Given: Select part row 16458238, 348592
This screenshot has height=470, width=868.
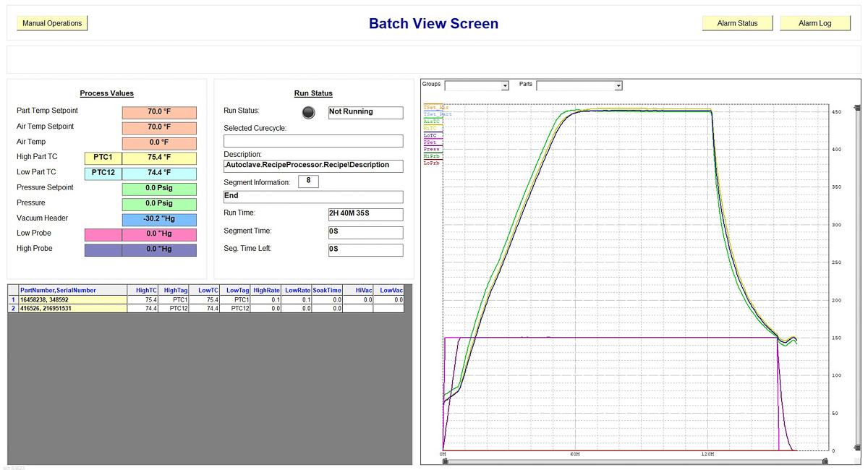Looking at the screenshot, I should pos(72,299).
